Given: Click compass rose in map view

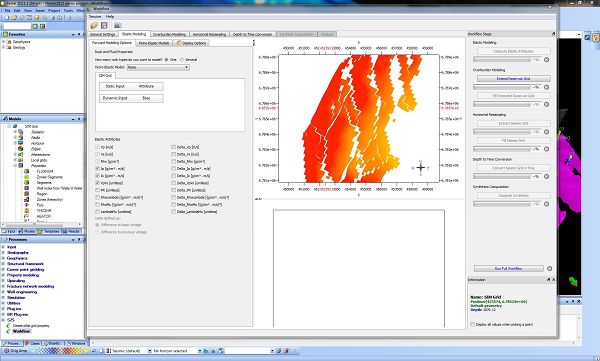Looking at the screenshot, I should point(421,168).
